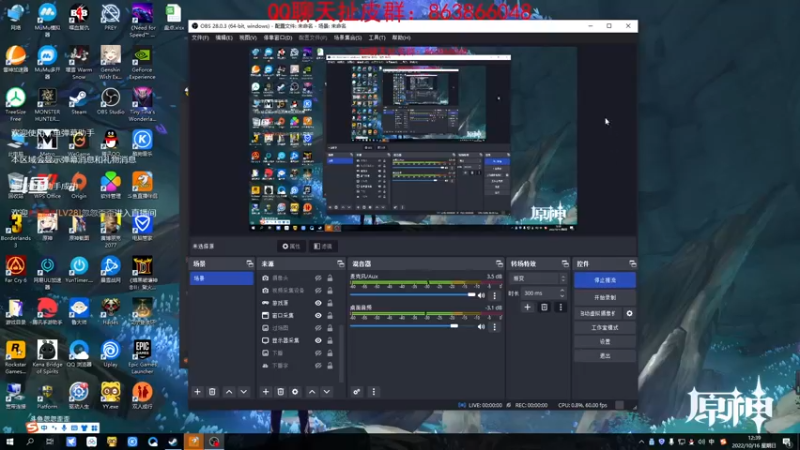Screen dimensions: 800x450
Task: Show the 摄像头 source via eye icon
Action: (318, 278)
